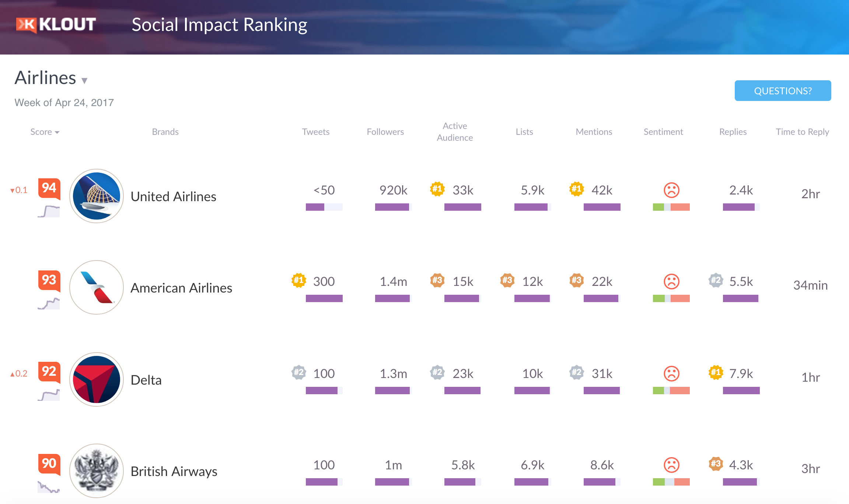Screen dimensions: 849x504
Task: Open British Airways brand link
Action: 174,472
